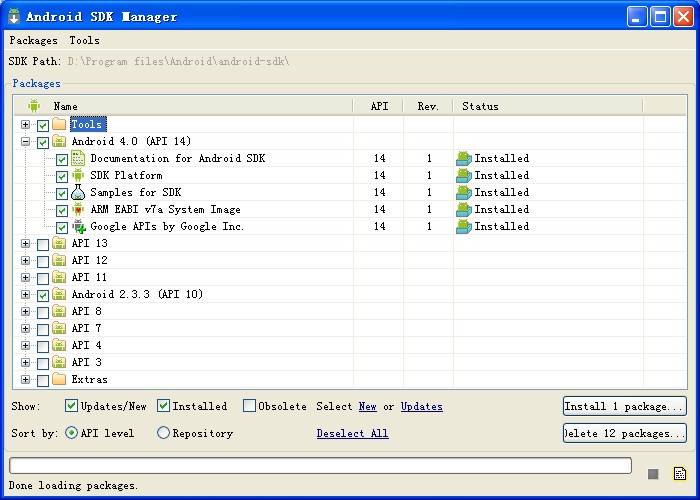Click the Status column header
The height and width of the screenshot is (500, 700).
[x=548, y=106]
